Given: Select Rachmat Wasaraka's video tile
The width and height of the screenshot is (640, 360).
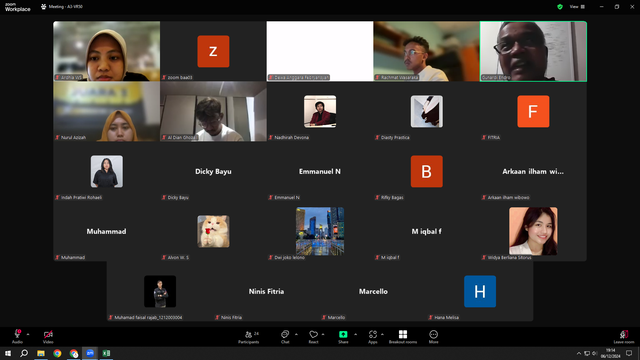Looking at the screenshot, I should click(427, 51).
